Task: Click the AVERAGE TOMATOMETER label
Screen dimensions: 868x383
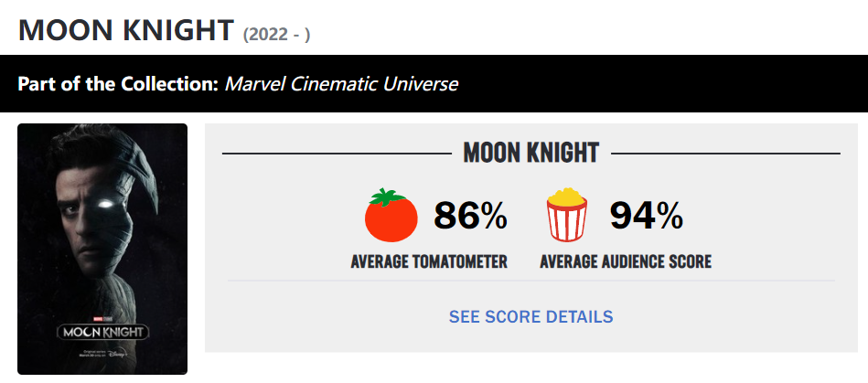Action: [x=429, y=261]
